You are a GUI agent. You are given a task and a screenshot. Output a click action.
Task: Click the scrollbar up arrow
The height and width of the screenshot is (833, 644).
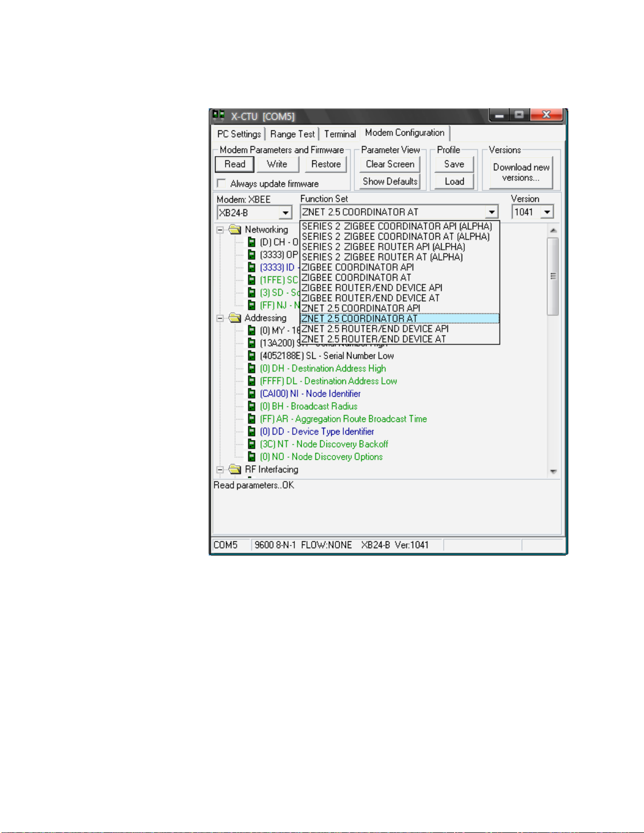[553, 231]
